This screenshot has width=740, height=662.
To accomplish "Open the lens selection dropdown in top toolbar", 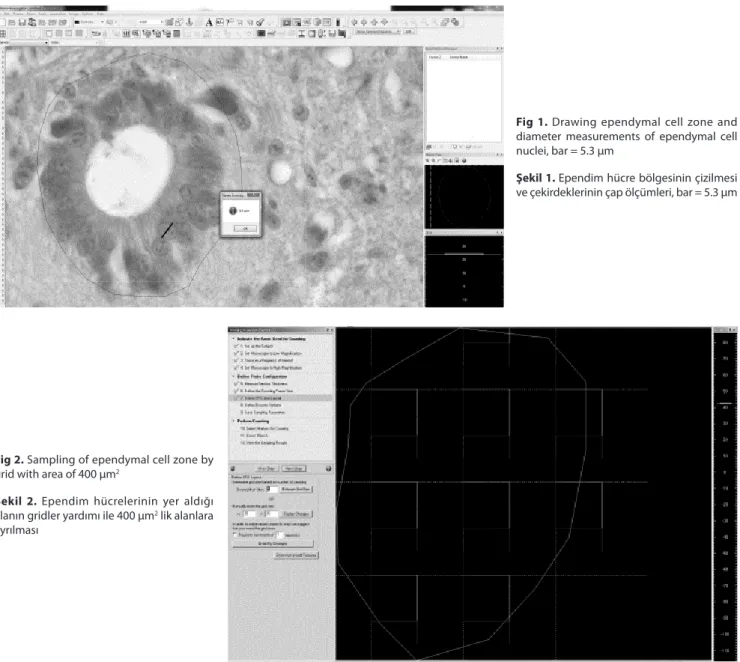I will 150,22.
